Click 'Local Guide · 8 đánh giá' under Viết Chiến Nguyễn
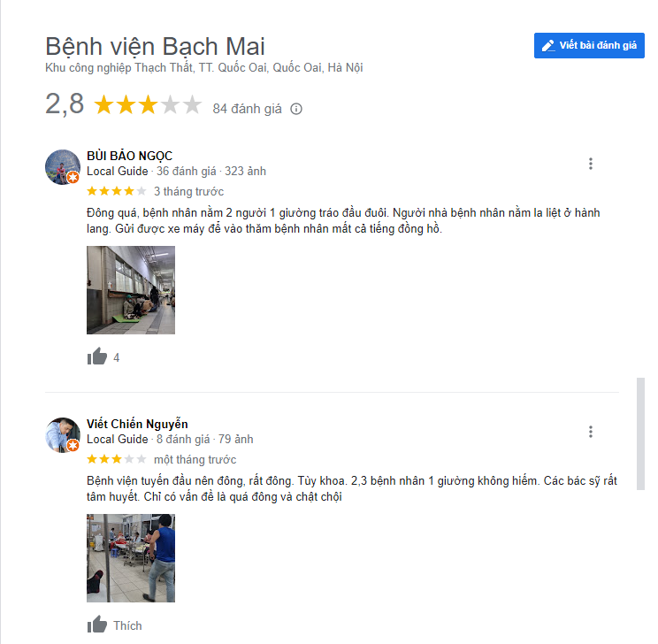658x644 pixels. 148,439
